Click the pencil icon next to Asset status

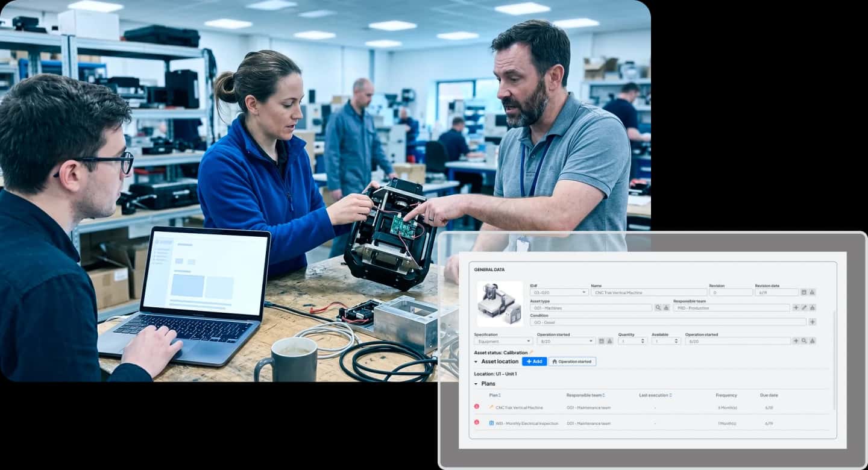pyautogui.click(x=532, y=352)
